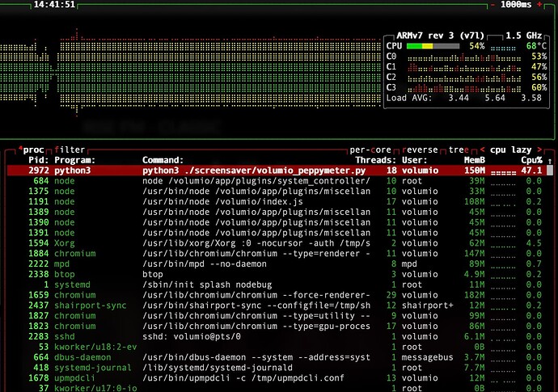Click the total CPU usage meter bar
The height and width of the screenshot is (392, 558).
(433, 46)
